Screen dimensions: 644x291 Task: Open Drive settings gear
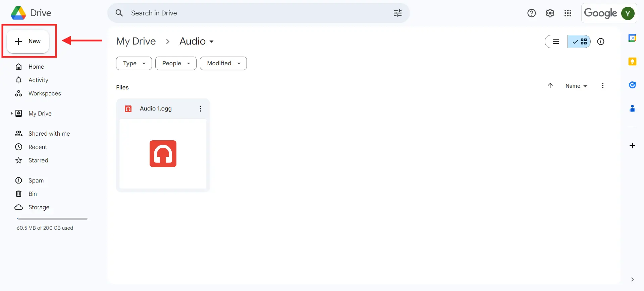coord(550,13)
